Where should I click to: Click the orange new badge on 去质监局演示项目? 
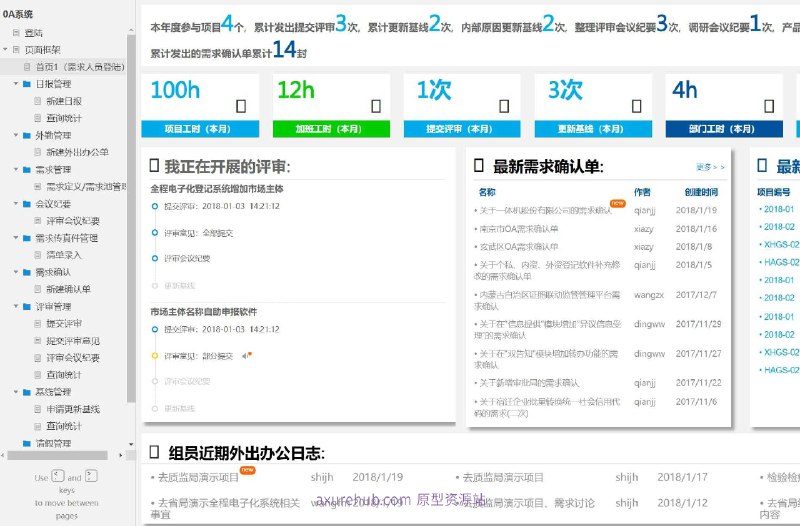(247, 470)
